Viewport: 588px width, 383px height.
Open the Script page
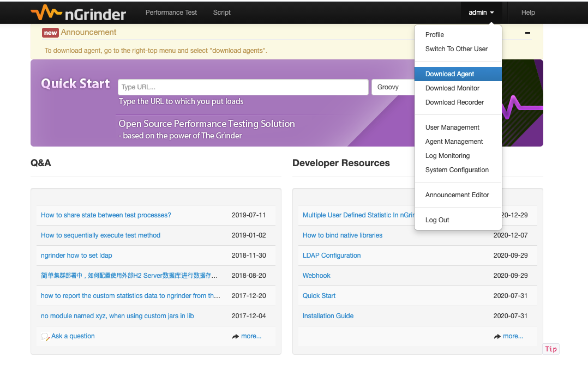(221, 13)
